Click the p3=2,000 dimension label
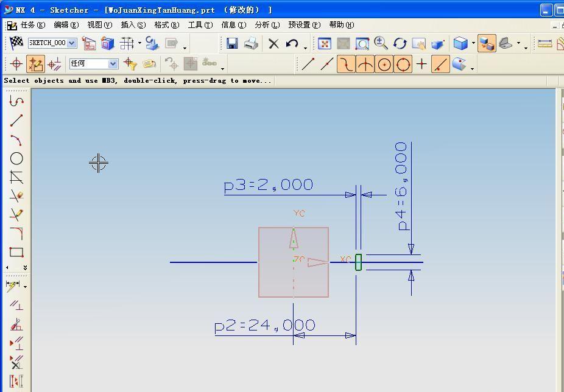The height and width of the screenshot is (392, 564). click(x=268, y=185)
